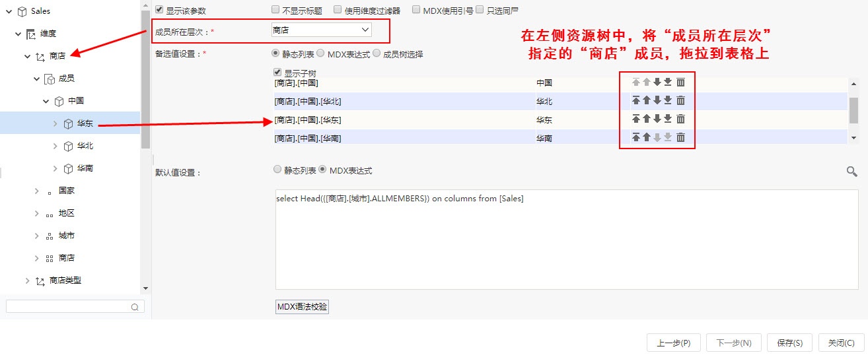868x363 pixels.
Task: Click the 下一步(N) button
Action: (734, 343)
